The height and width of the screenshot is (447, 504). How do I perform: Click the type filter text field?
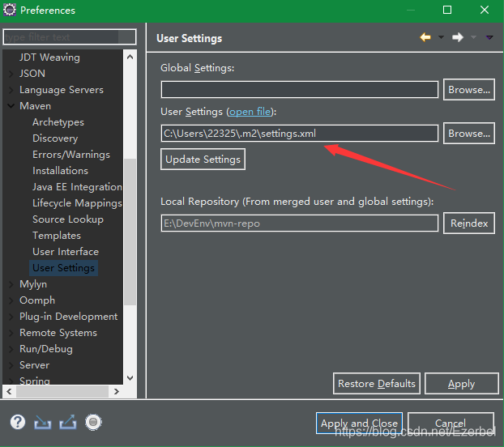[x=70, y=37]
